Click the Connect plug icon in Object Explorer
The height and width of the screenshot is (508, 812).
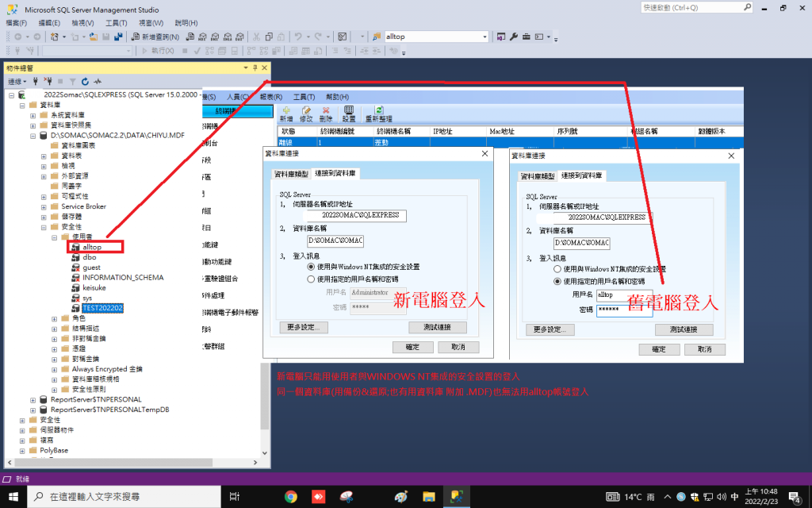pyautogui.click(x=36, y=82)
